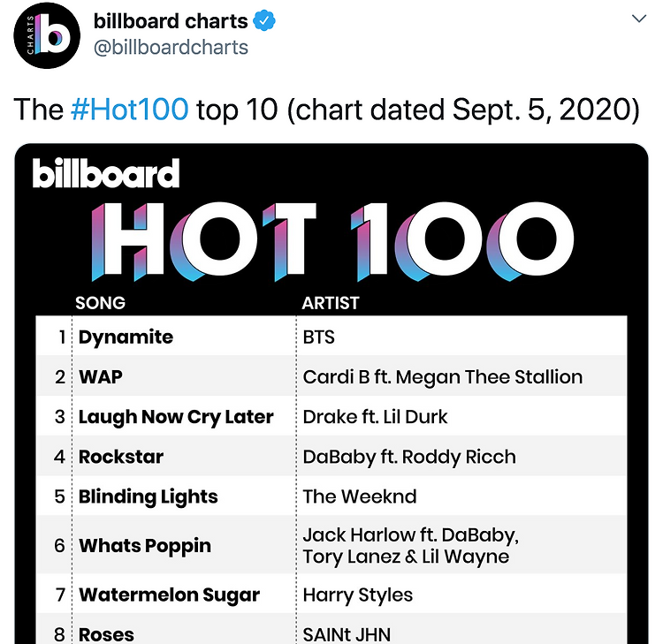Open the tweet options chevron menu
This screenshot has width=663, height=644.
638,19
